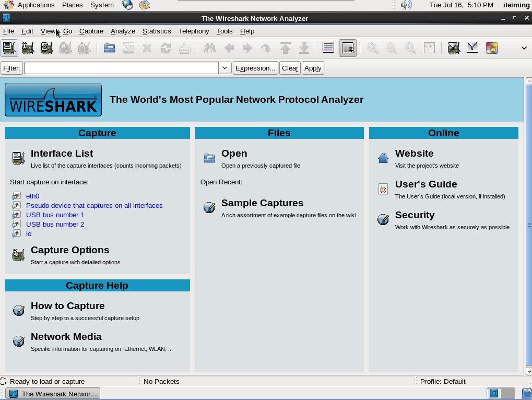Open the Help menu

coord(247,31)
